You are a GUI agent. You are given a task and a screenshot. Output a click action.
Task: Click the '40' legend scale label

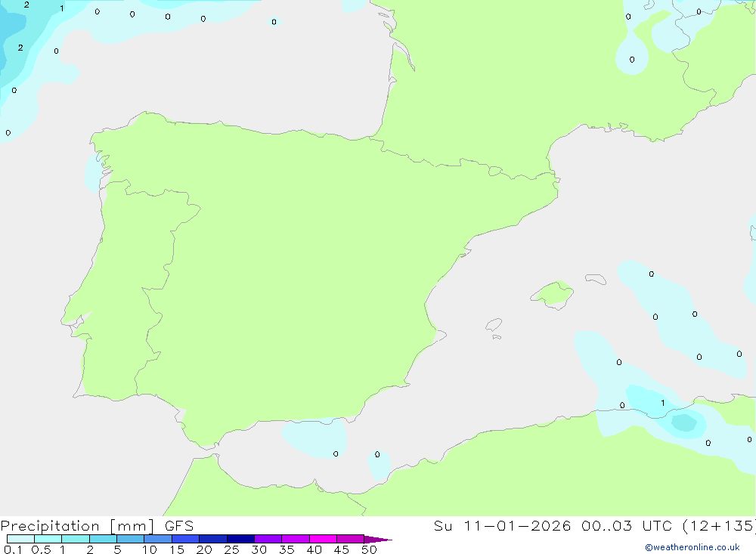tap(314, 549)
